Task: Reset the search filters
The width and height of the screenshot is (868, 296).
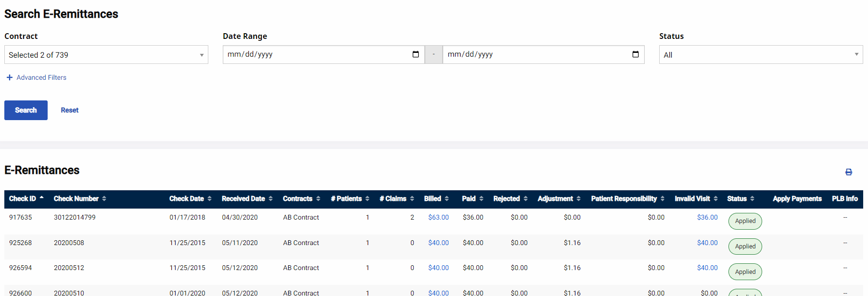Action: click(69, 110)
